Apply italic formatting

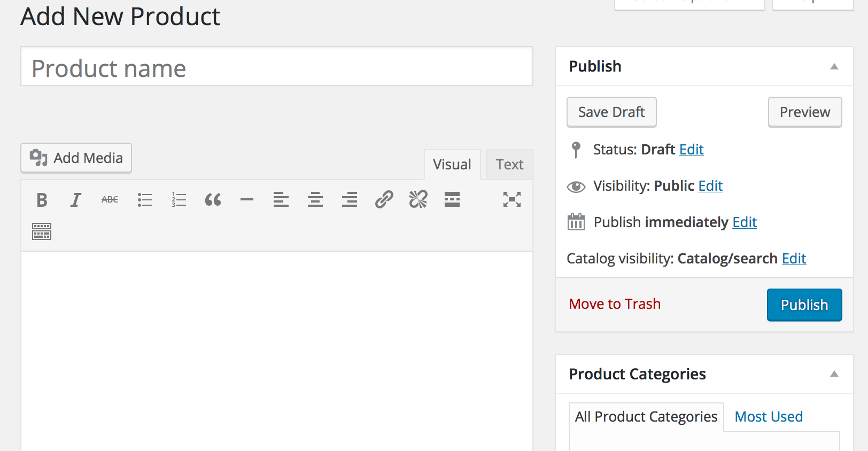click(76, 200)
